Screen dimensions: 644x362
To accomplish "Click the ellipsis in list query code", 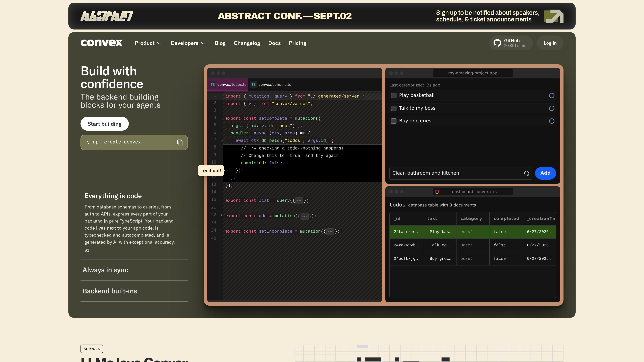I will point(299,201).
